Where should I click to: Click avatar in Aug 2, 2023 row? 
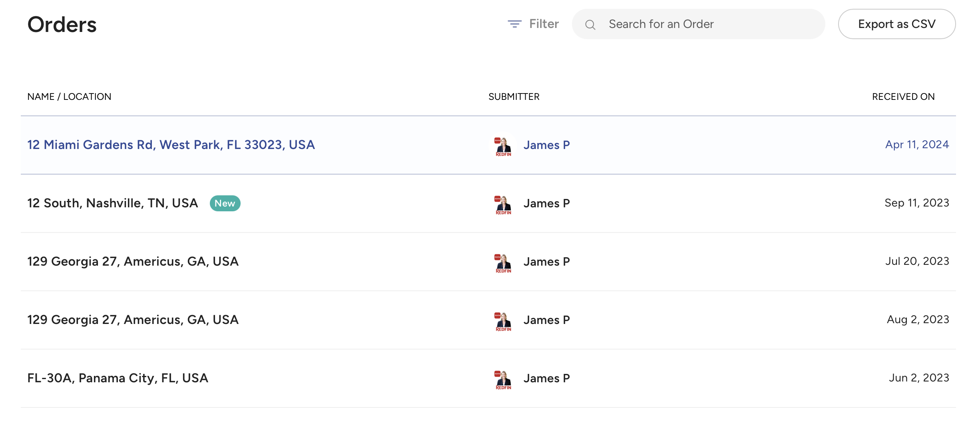click(x=503, y=320)
